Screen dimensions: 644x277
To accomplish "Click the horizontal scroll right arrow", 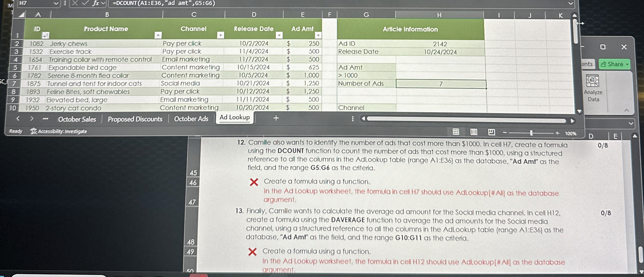I will [x=572, y=121].
